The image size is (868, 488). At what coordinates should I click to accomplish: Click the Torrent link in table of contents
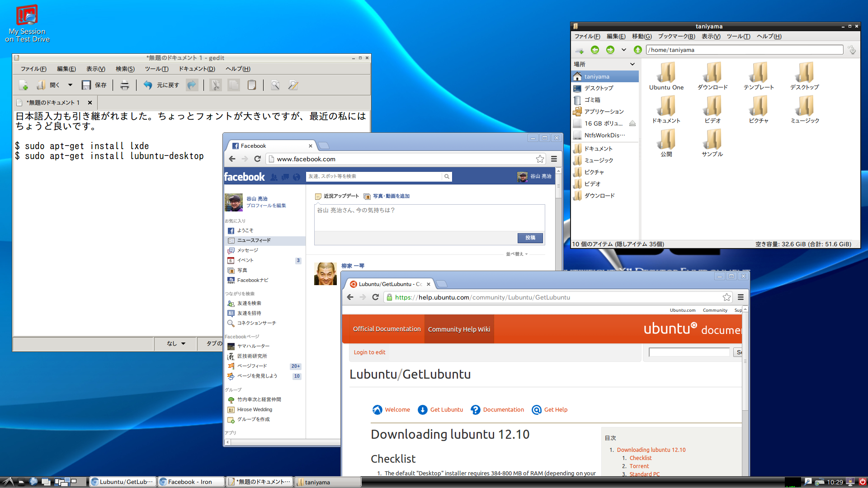639,466
